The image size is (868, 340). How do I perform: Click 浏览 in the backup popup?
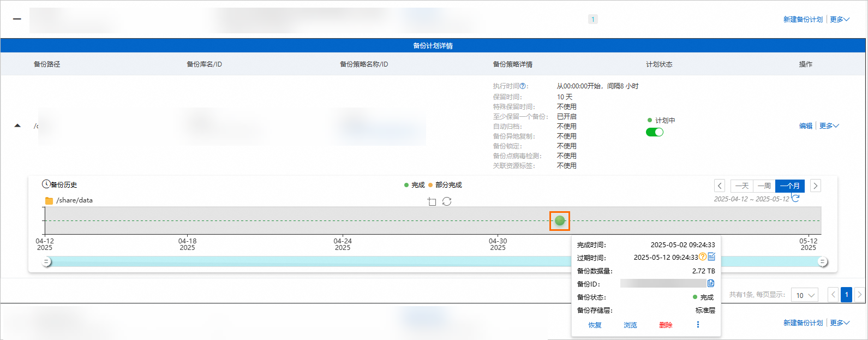[630, 325]
